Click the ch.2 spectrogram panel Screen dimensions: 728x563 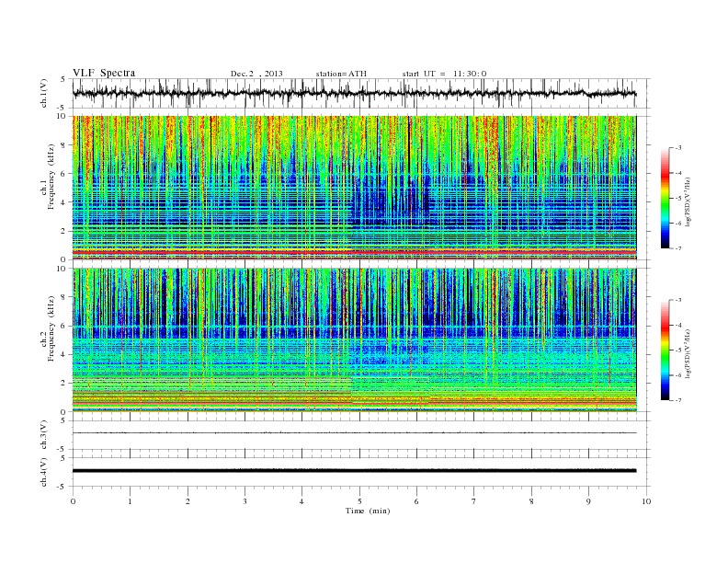[355, 340]
